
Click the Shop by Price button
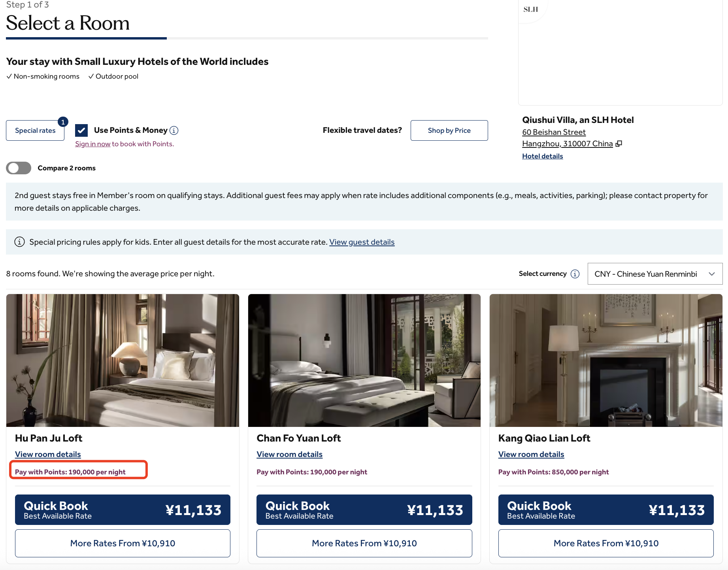[x=449, y=130]
